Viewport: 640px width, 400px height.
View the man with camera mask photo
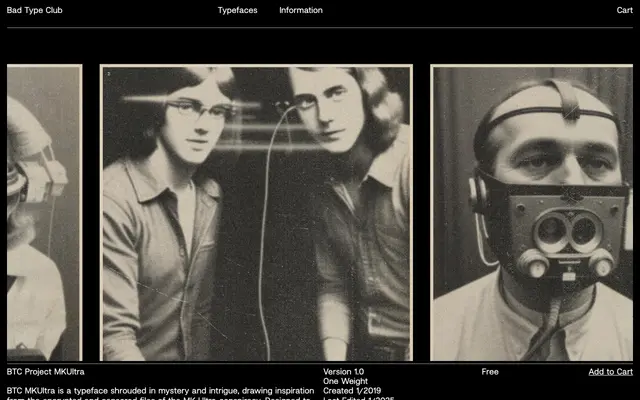click(532, 213)
